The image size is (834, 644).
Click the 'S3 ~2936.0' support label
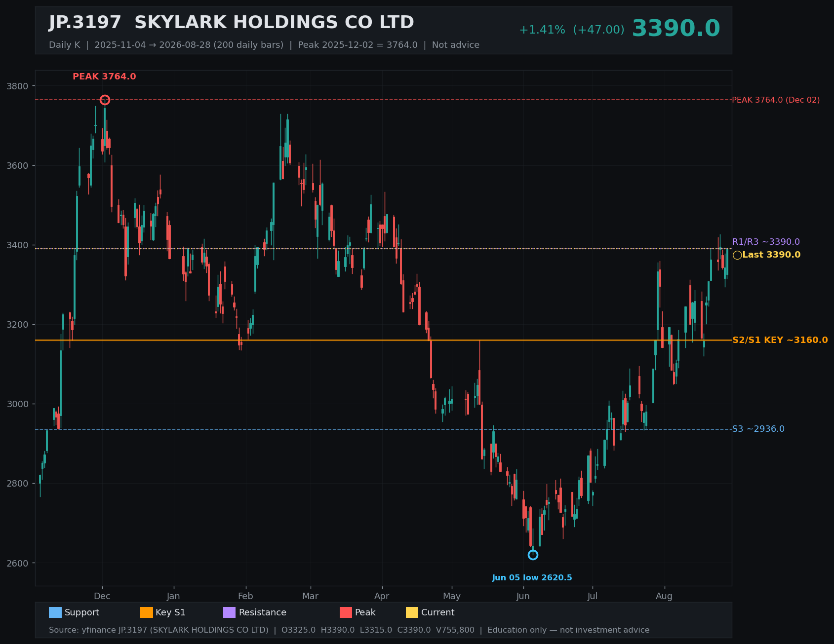(758, 429)
